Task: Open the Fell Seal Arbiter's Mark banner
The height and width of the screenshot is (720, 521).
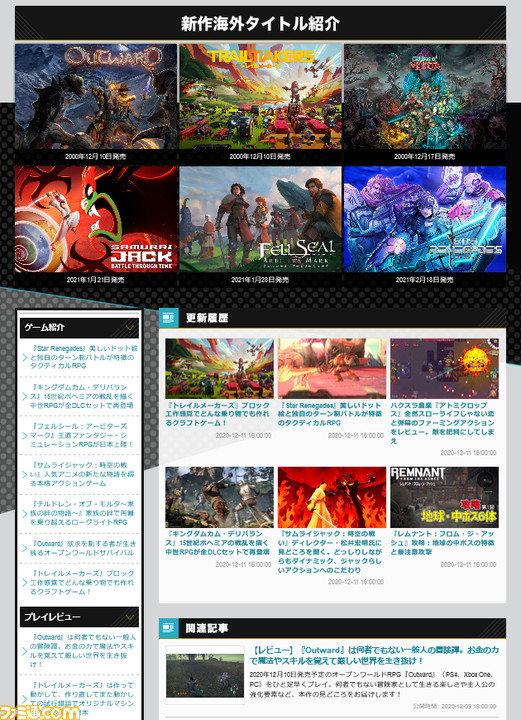Action: tap(260, 219)
